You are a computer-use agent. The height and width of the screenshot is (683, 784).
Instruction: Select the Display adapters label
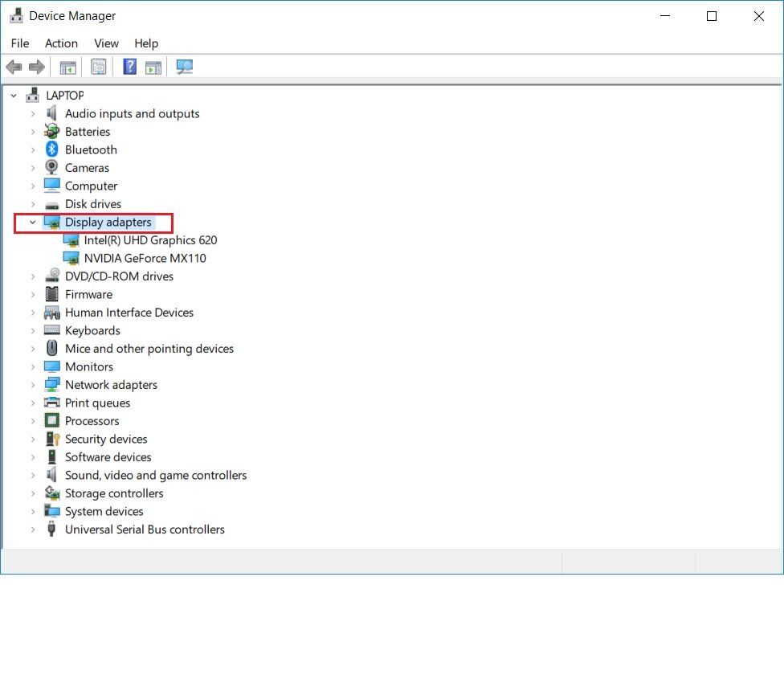pos(108,222)
